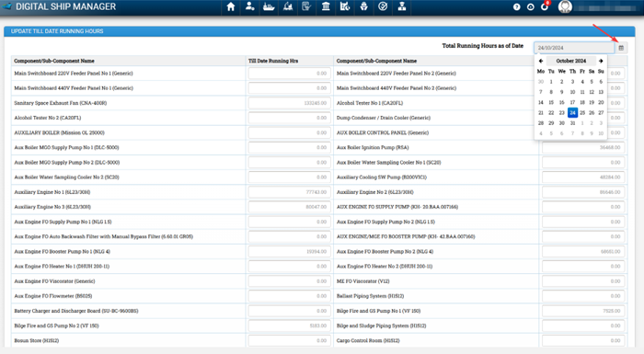
Task: Open the user profile avatar
Action: (565, 7)
